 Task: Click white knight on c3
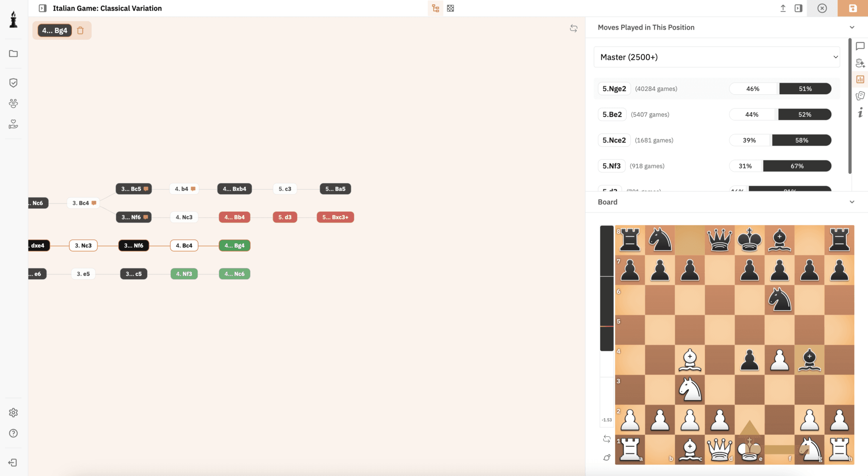[x=690, y=389]
